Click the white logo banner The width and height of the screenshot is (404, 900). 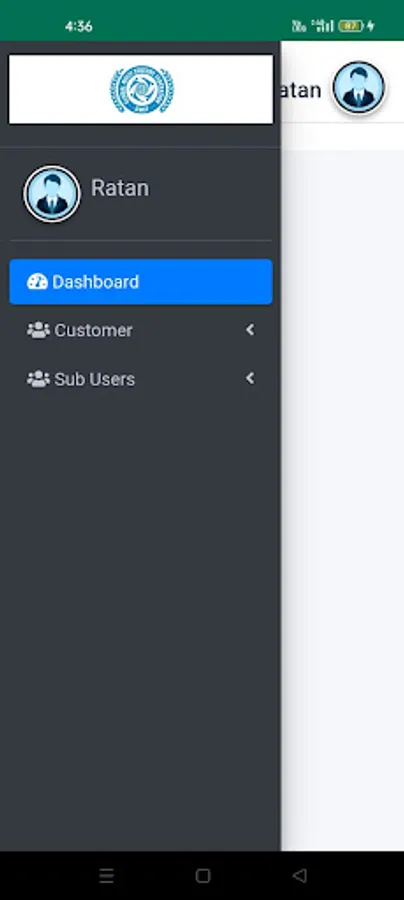(x=141, y=89)
